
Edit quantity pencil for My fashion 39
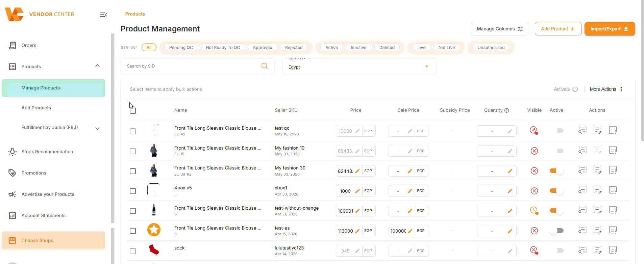tap(510, 171)
